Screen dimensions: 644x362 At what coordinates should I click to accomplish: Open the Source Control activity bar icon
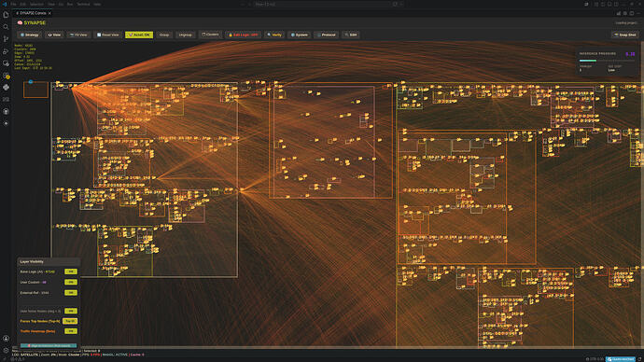click(6, 39)
